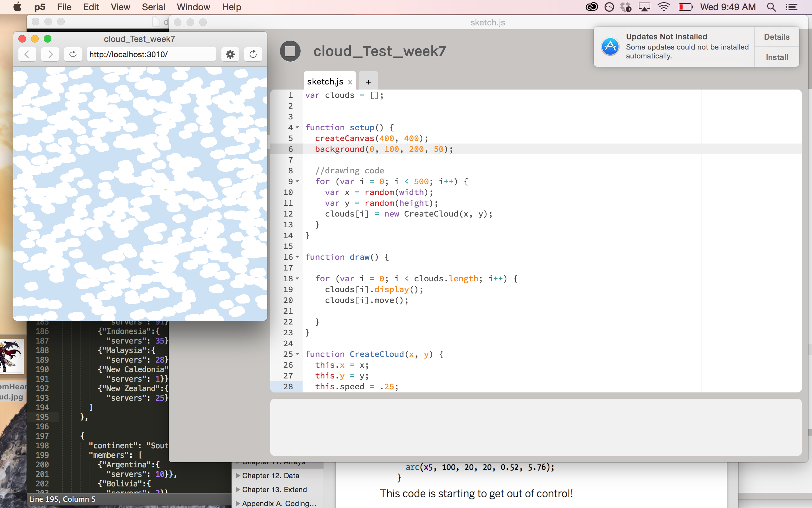
Task: Click the clouds[i].display() code line
Action: (374, 289)
